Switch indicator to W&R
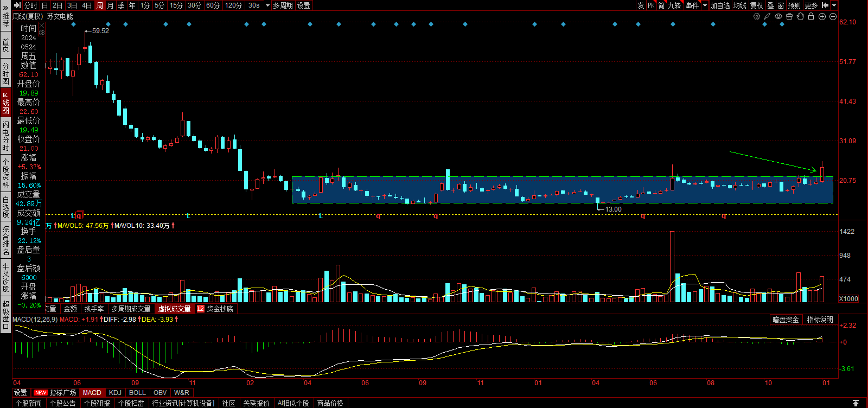Viewport: 868px width, 408px height. click(182, 392)
